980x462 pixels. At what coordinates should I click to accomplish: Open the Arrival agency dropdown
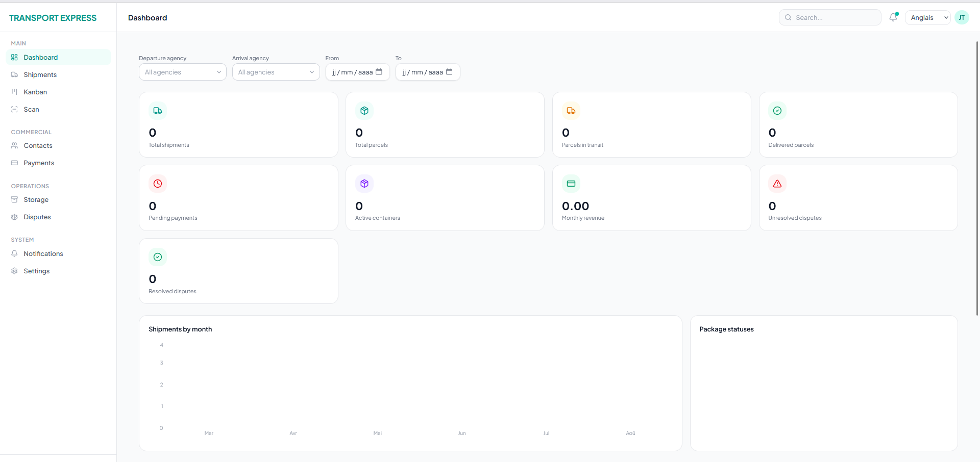[x=276, y=72]
